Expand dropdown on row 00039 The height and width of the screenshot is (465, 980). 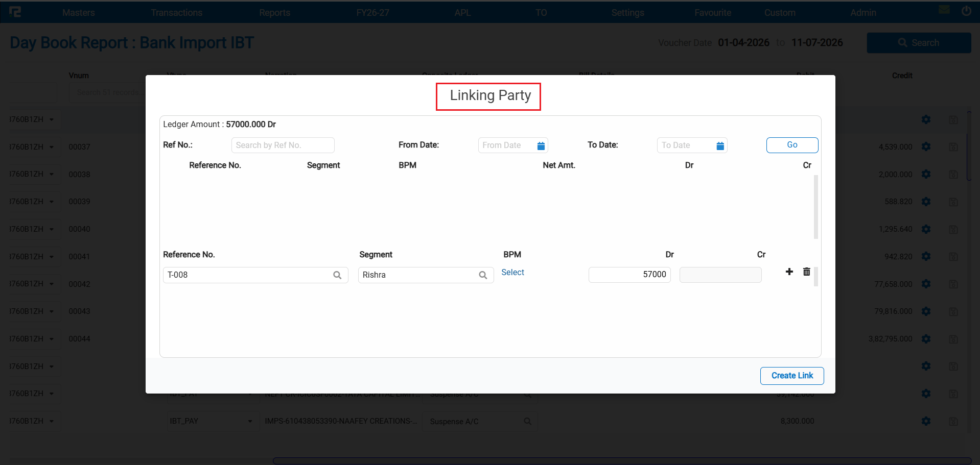[52, 202]
